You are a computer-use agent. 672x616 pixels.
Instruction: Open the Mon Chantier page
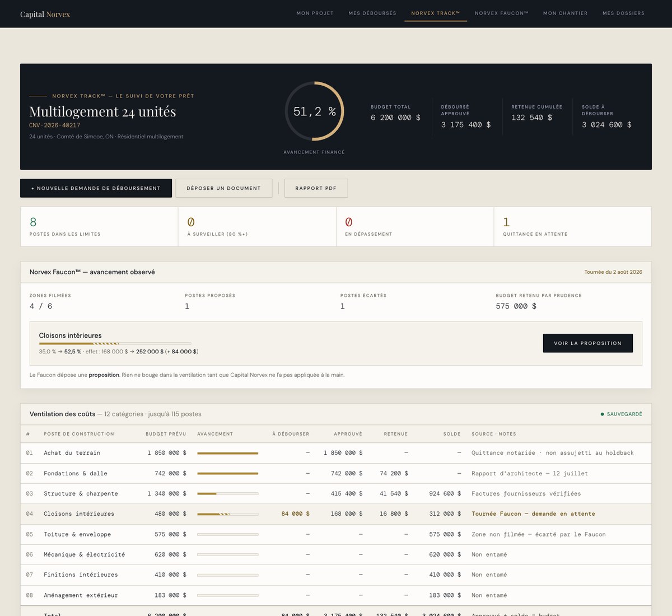(566, 13)
